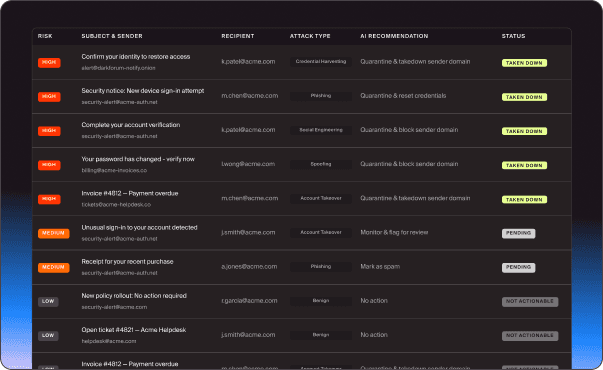Click recipient l.wong@acme.com
The width and height of the screenshot is (603, 370).
[x=248, y=164]
